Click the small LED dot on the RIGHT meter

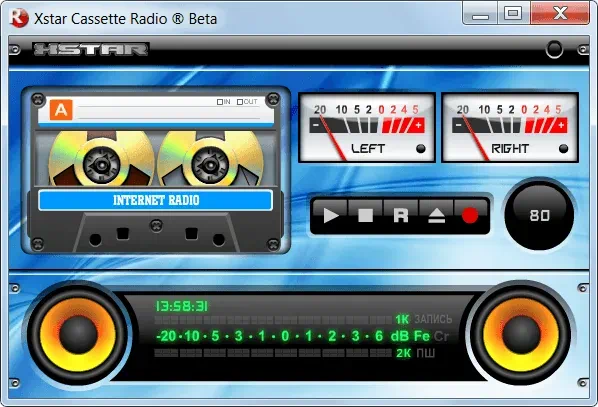click(x=563, y=149)
